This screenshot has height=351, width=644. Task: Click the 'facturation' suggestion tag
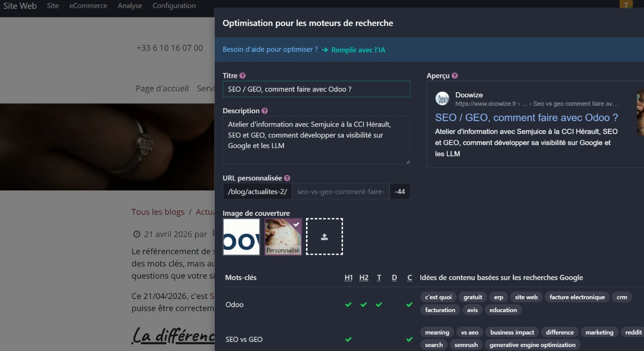point(440,310)
